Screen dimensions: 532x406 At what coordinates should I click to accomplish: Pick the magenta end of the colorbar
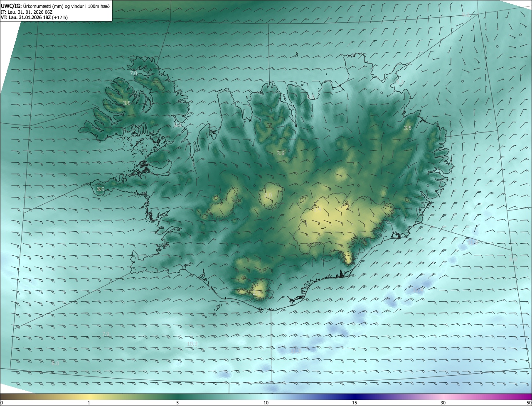524,396
